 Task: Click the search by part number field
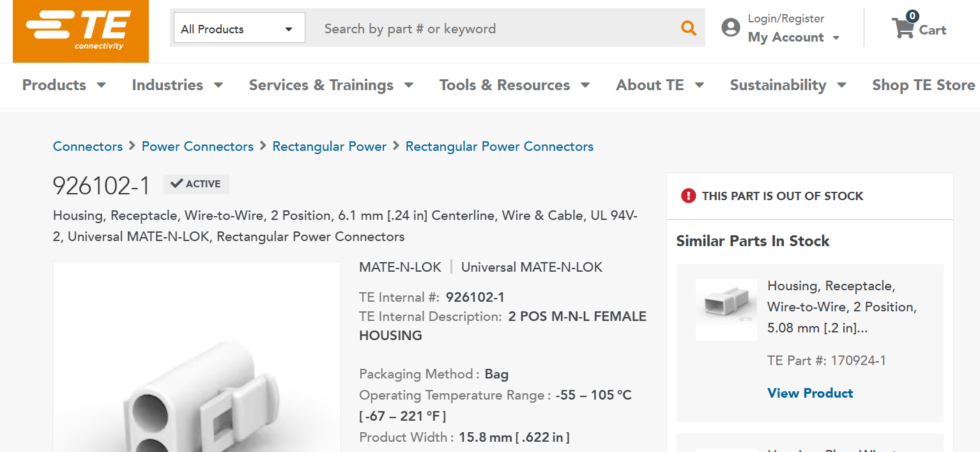(492, 29)
